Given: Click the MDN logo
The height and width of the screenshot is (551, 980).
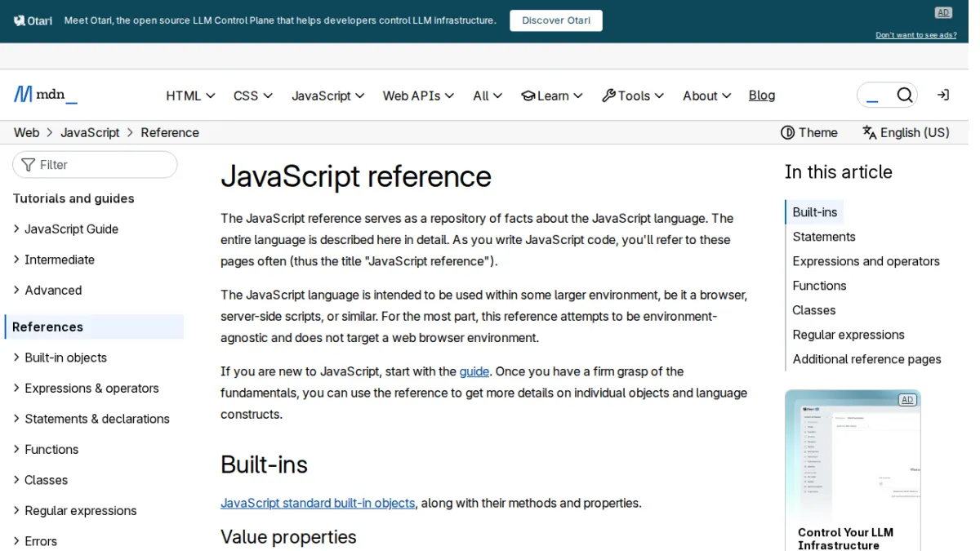Looking at the screenshot, I should [46, 95].
